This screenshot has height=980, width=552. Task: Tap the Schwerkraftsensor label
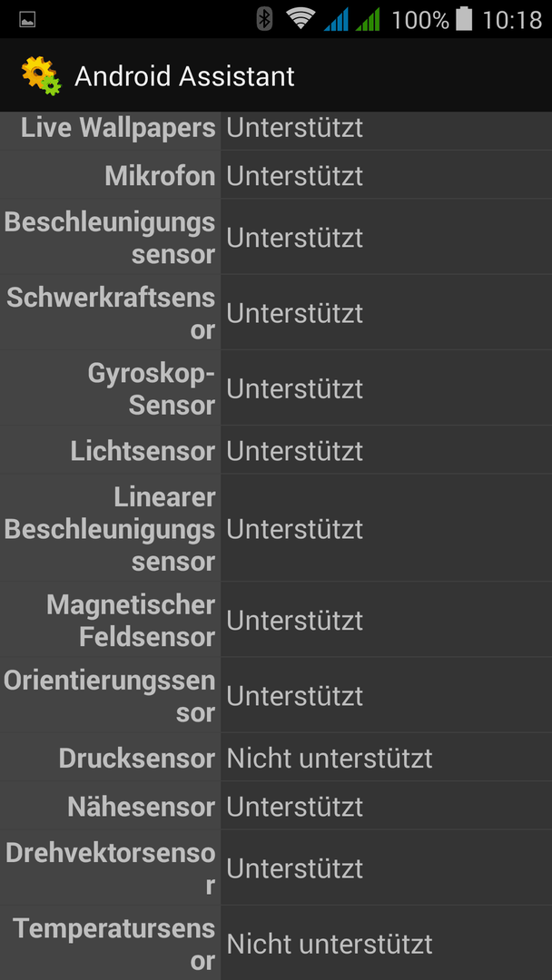pyautogui.click(x=111, y=313)
